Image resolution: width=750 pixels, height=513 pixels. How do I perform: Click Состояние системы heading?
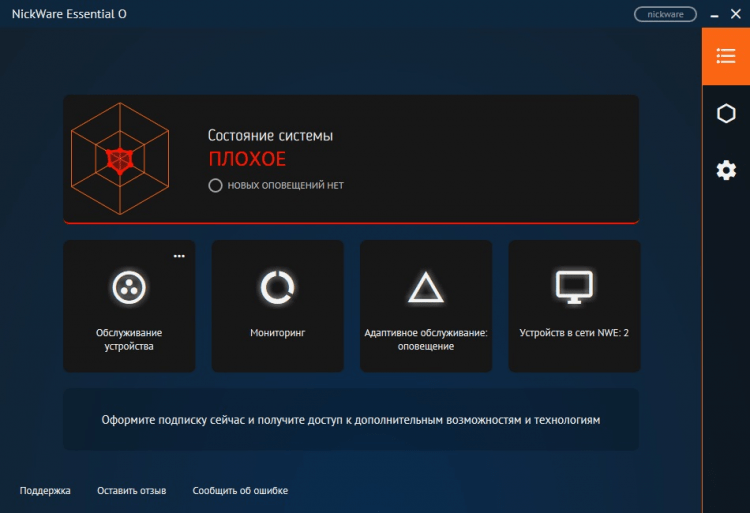click(x=270, y=136)
